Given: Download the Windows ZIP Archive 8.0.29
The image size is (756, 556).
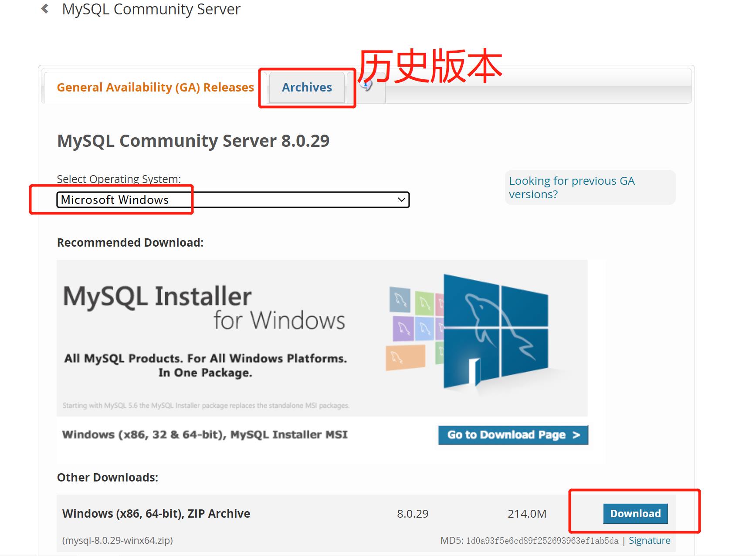Looking at the screenshot, I should coord(635,514).
